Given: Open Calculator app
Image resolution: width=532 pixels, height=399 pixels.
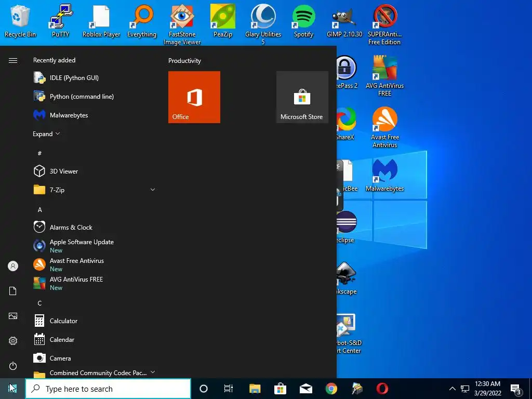Looking at the screenshot, I should (x=95, y=321).
